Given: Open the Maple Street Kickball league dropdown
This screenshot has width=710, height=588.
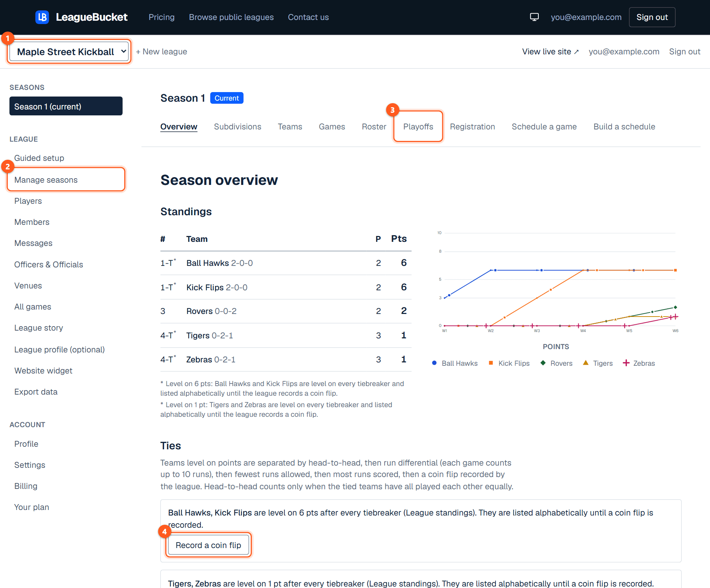Looking at the screenshot, I should tap(69, 51).
